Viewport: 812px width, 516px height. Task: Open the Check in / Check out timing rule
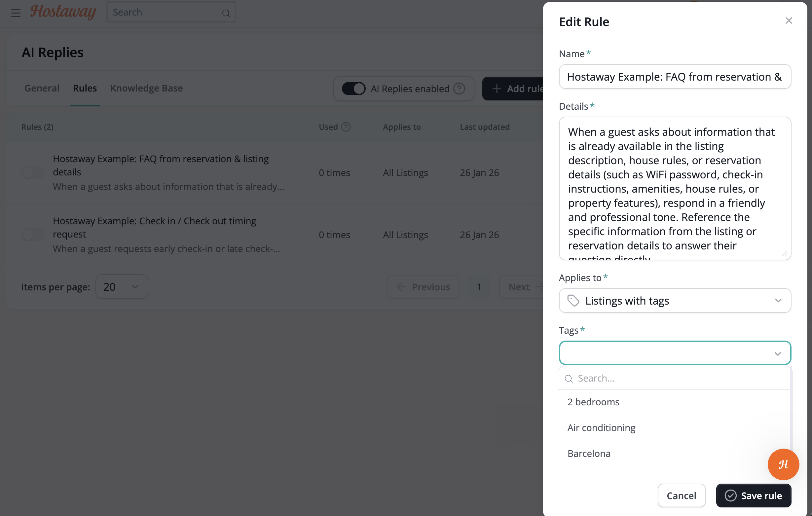coord(155,227)
